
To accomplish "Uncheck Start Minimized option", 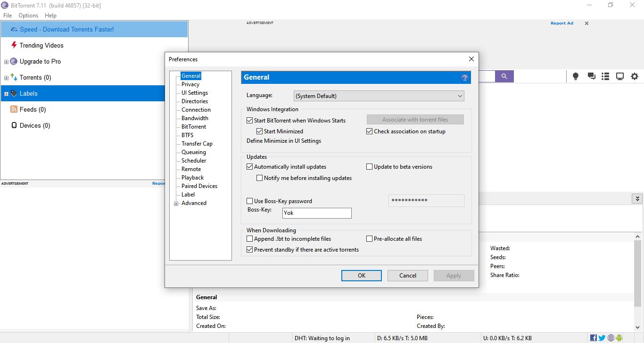I will (259, 131).
